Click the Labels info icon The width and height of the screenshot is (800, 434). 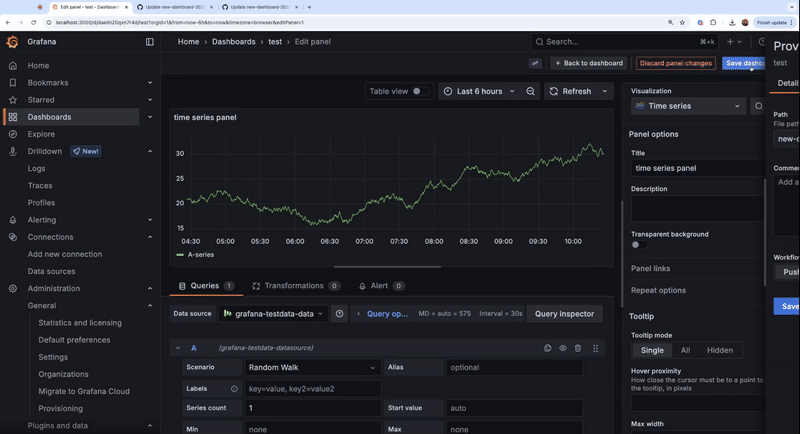234,389
